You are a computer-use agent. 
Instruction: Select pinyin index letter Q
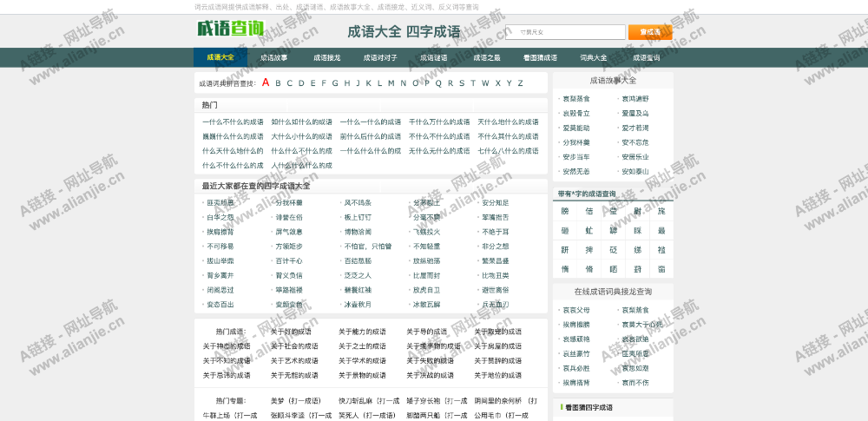pyautogui.click(x=438, y=83)
